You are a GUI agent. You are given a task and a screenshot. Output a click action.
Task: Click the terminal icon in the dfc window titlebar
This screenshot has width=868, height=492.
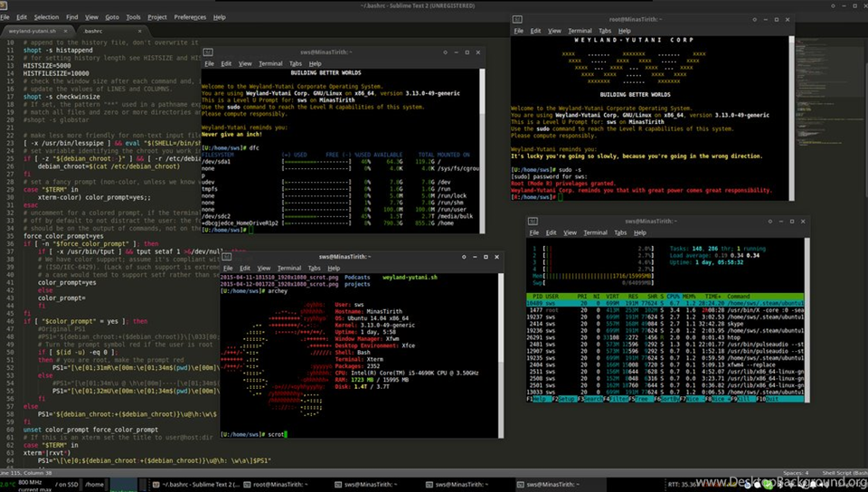[208, 52]
